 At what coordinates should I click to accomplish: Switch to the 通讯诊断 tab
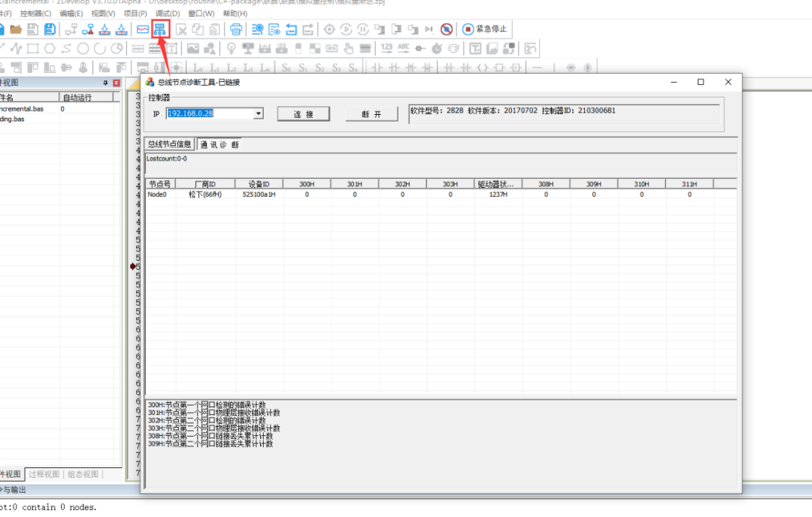click(x=220, y=144)
